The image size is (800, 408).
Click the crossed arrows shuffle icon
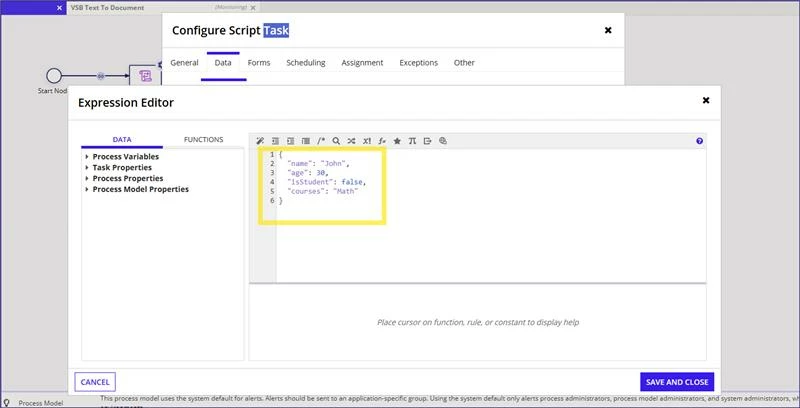coord(352,141)
